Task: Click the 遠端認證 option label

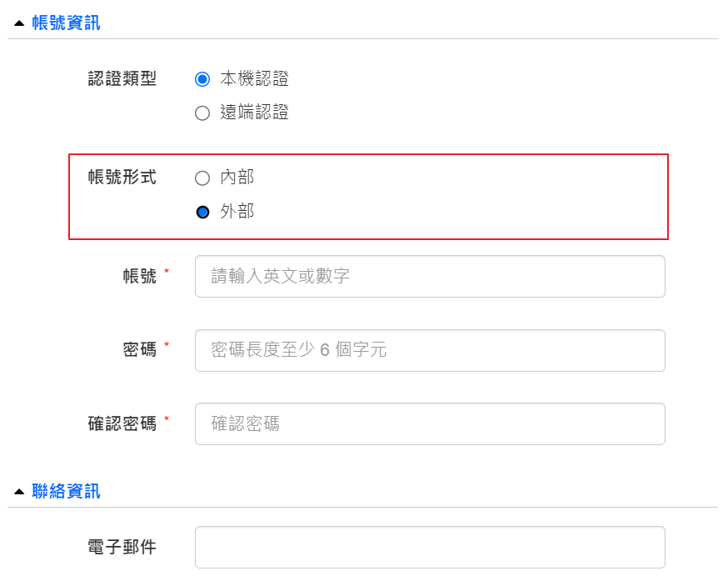Action: coord(254,113)
